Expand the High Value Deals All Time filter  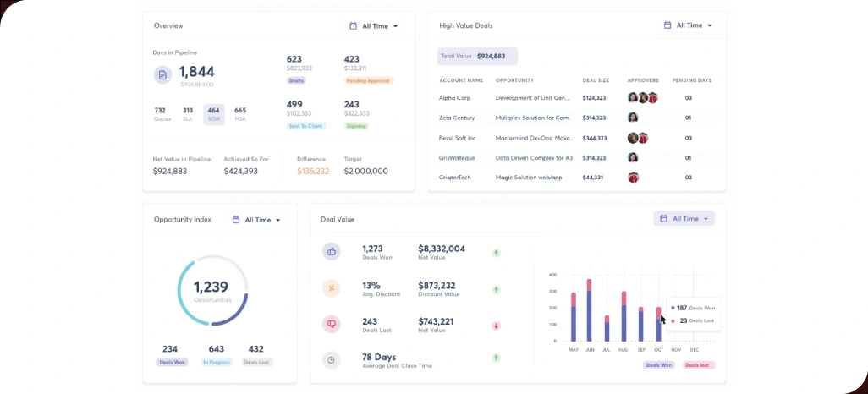click(689, 25)
